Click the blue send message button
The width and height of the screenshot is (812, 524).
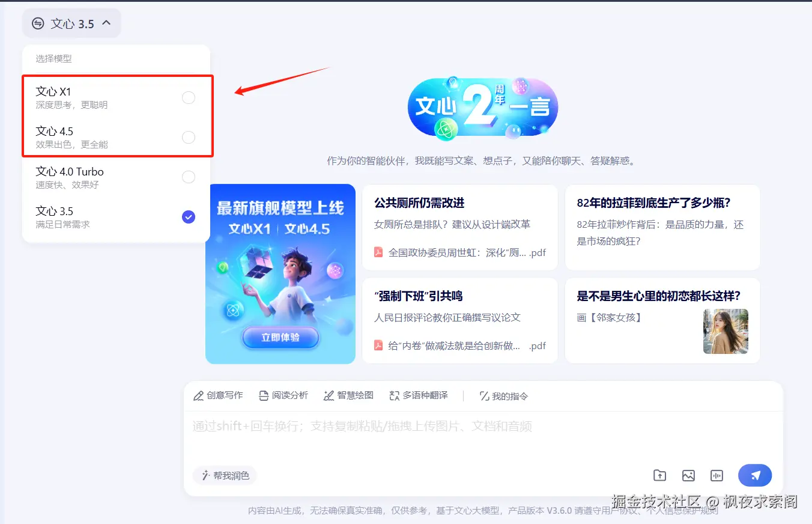(x=755, y=475)
